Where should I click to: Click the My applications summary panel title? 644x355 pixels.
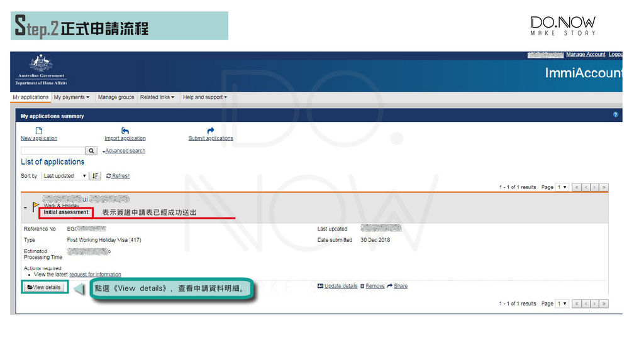(x=52, y=116)
